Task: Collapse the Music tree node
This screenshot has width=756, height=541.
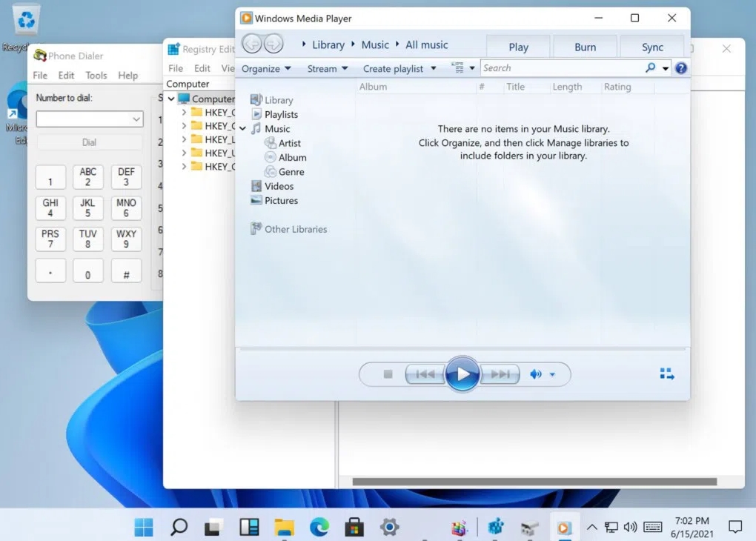Action: 243,129
